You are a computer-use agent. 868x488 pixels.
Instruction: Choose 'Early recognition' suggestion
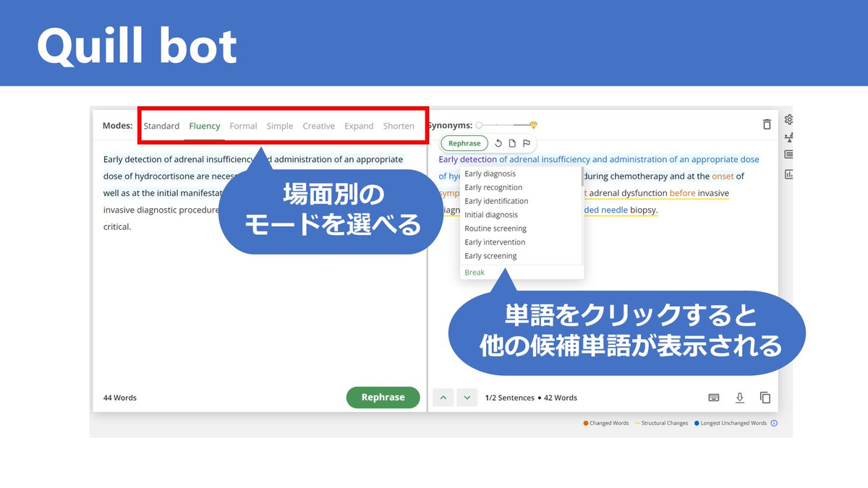coord(493,187)
